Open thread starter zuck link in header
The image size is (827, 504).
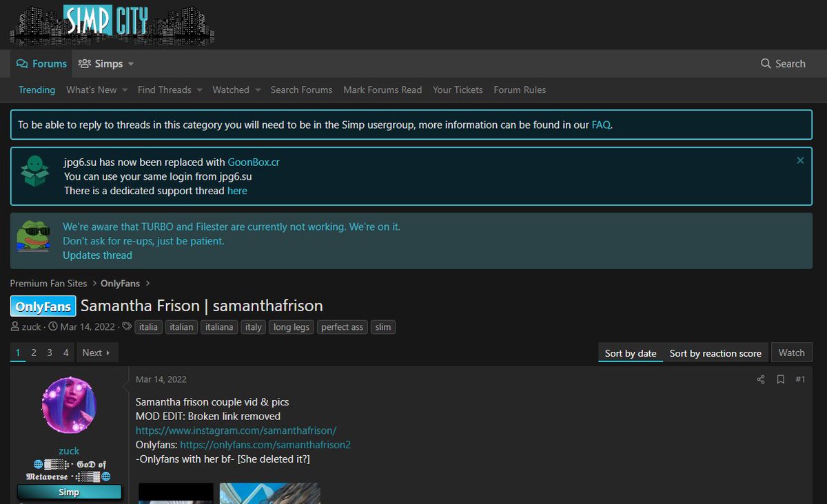tap(32, 327)
